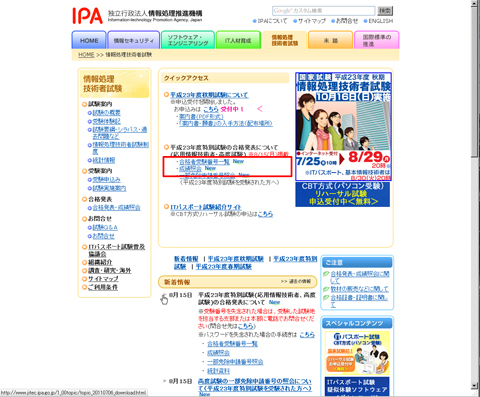Open 試験実施案内 in the sidebar
480x397 pixels.
[x=109, y=188]
